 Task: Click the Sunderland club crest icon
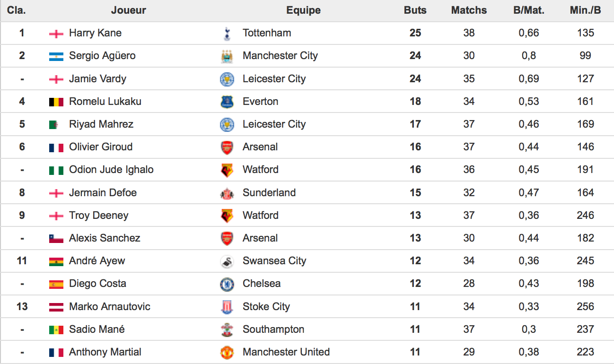tap(227, 193)
